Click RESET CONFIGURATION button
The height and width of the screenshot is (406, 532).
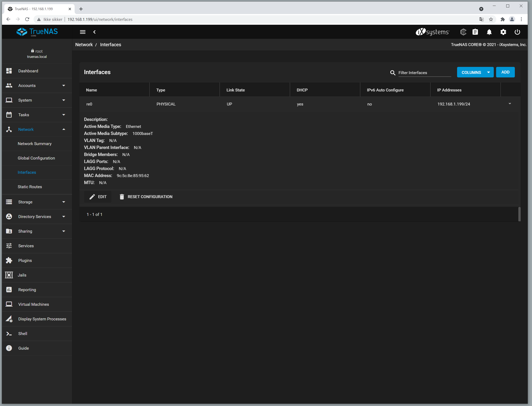[x=146, y=197]
